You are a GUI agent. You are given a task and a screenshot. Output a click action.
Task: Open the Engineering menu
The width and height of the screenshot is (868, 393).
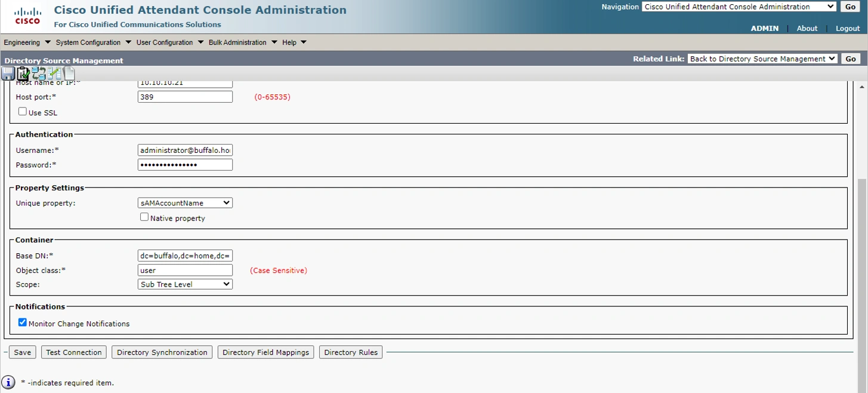pos(27,42)
